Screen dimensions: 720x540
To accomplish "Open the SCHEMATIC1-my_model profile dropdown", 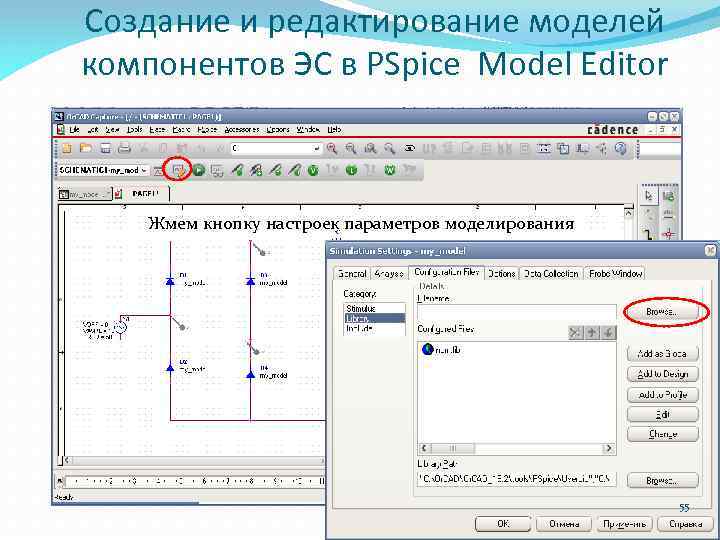I will [x=144, y=170].
